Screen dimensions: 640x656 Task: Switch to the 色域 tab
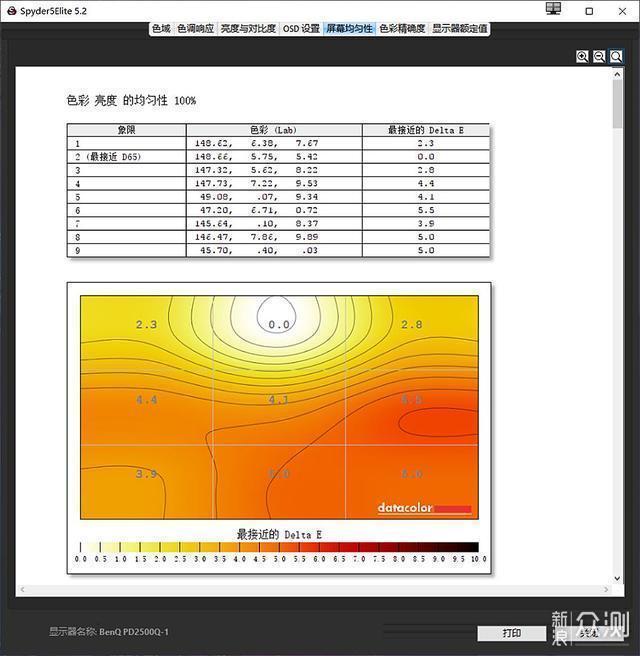coord(161,28)
